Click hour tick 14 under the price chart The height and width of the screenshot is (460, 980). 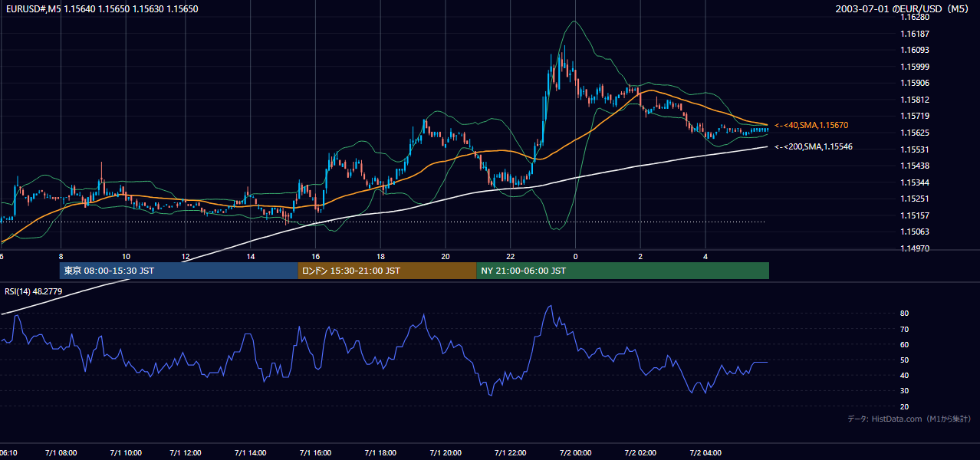pos(250,257)
